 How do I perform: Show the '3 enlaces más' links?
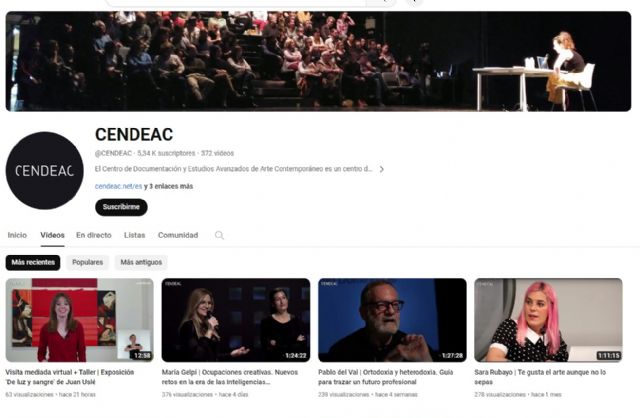[171, 186]
